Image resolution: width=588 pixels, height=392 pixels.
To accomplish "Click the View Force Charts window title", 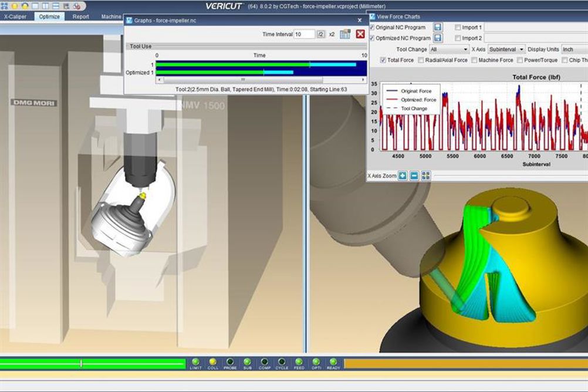I will pos(398,16).
